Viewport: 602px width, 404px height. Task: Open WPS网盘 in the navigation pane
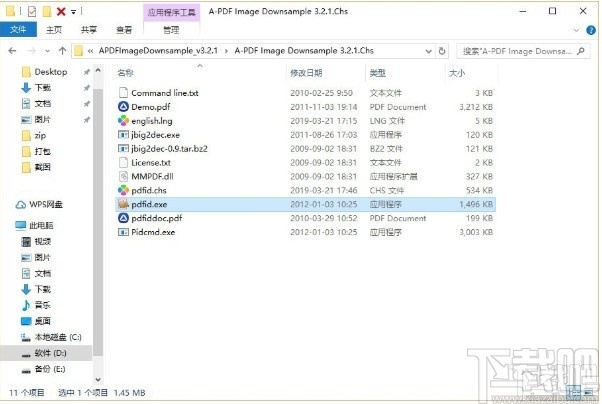[x=39, y=204]
